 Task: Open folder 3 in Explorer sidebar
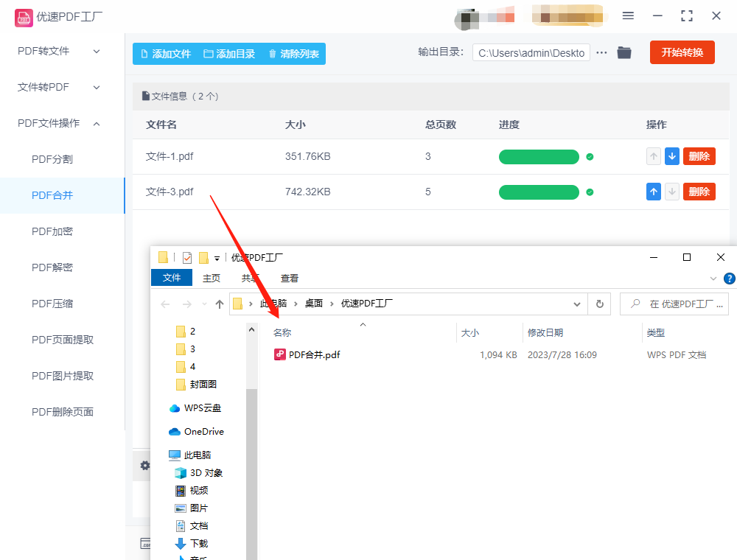pyautogui.click(x=186, y=349)
